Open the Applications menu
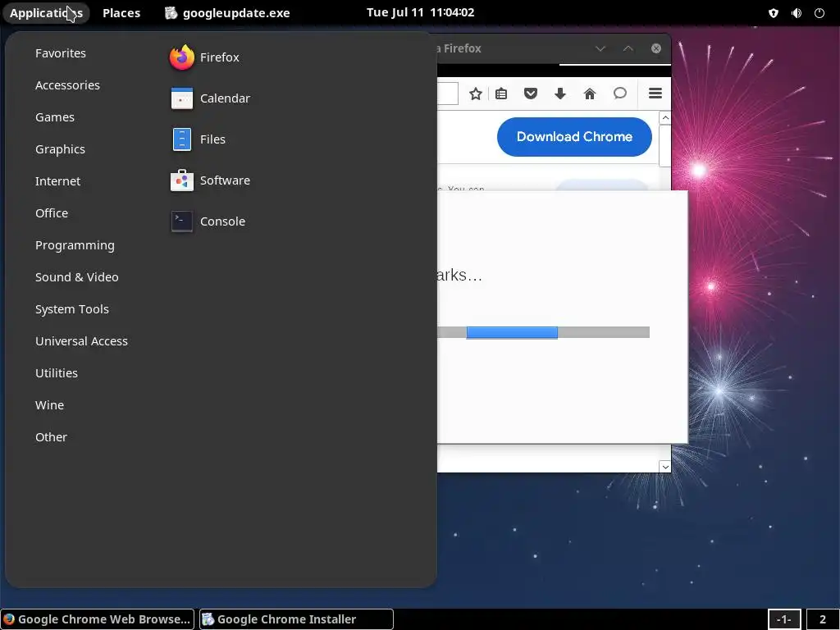The width and height of the screenshot is (840, 630). [46, 13]
